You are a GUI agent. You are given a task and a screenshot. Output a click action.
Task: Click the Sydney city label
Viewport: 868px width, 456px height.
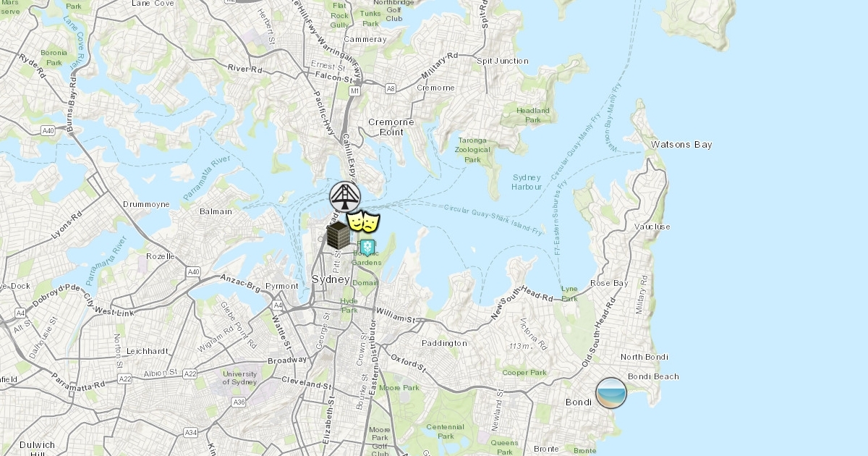(x=331, y=279)
